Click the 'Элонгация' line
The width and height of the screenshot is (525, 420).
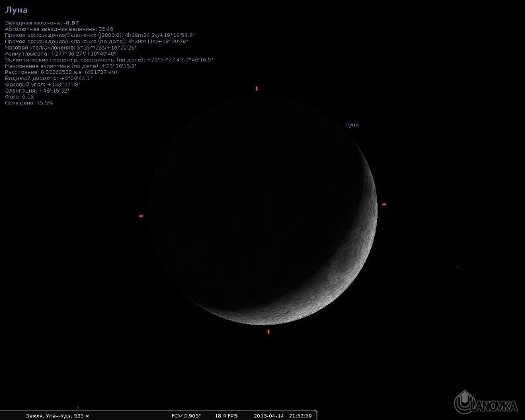coord(37,91)
